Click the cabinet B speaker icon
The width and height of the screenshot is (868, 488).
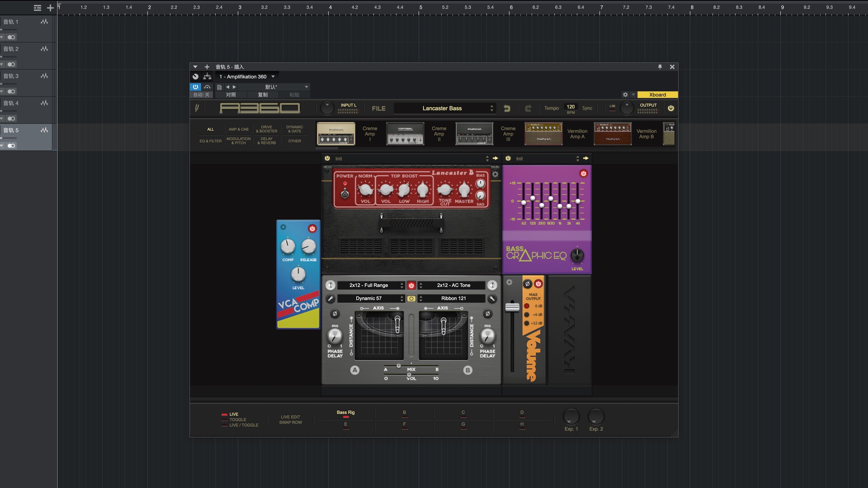[492, 285]
